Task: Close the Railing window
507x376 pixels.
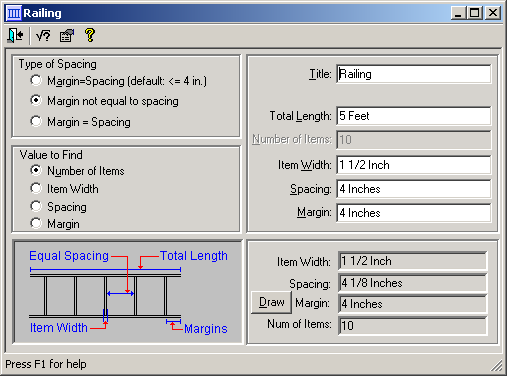Action: pyautogui.click(x=493, y=13)
